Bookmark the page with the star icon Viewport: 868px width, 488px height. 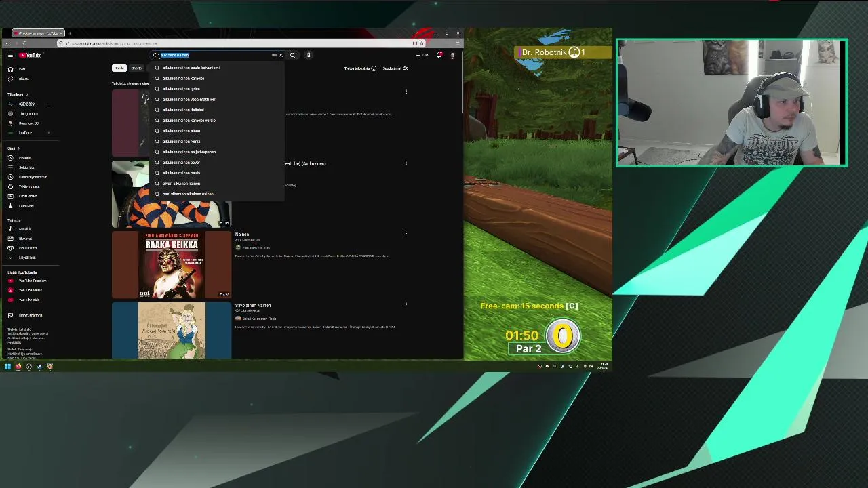point(422,43)
